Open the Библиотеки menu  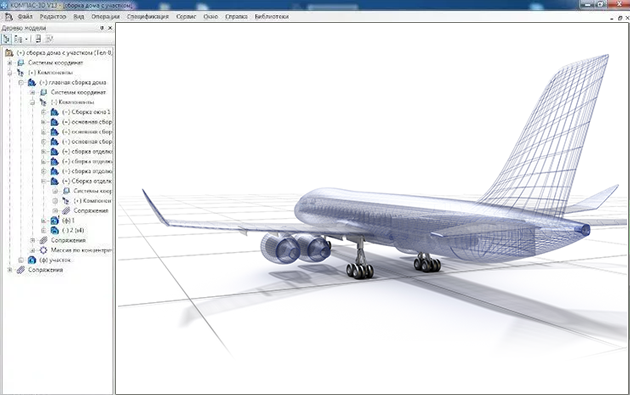point(272,16)
